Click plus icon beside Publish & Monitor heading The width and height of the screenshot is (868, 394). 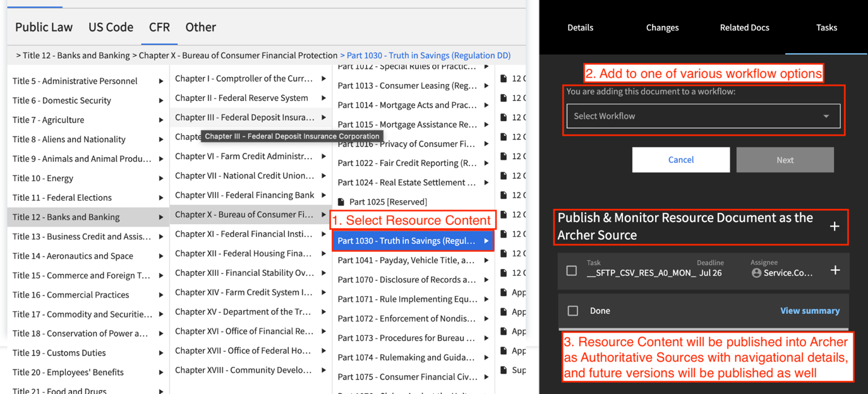coord(834,226)
